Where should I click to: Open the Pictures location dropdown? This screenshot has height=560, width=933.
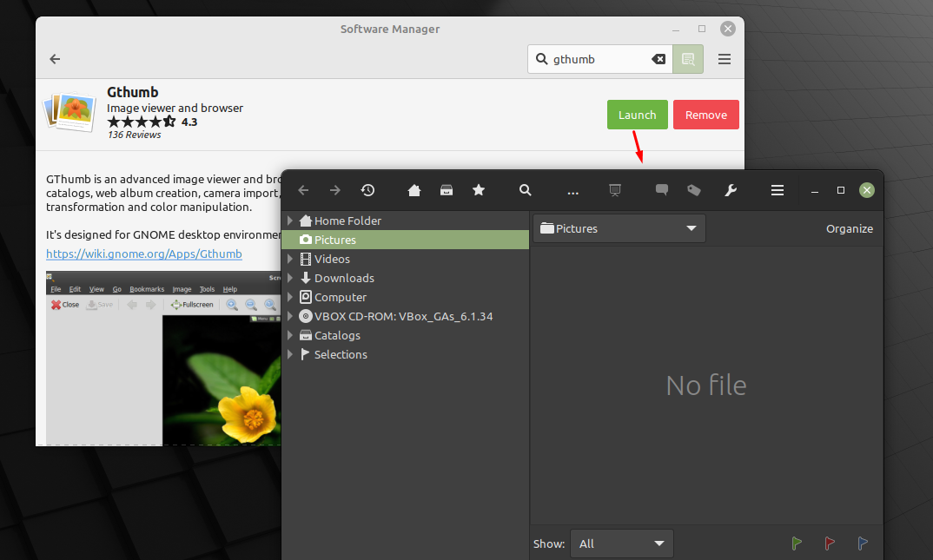click(x=619, y=228)
